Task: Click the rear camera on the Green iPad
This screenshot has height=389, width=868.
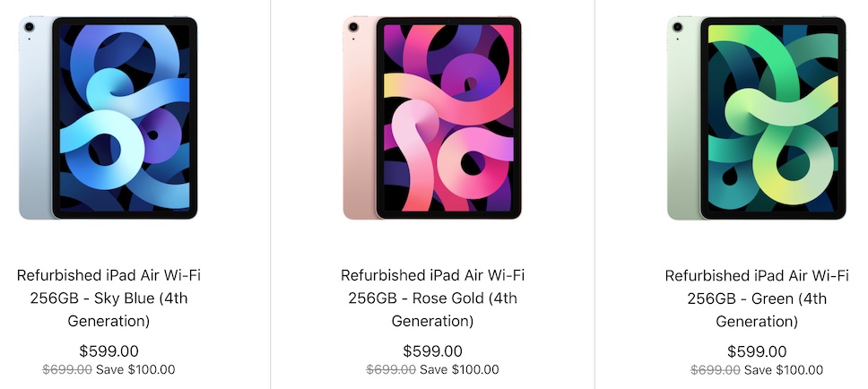Action: pos(677,28)
